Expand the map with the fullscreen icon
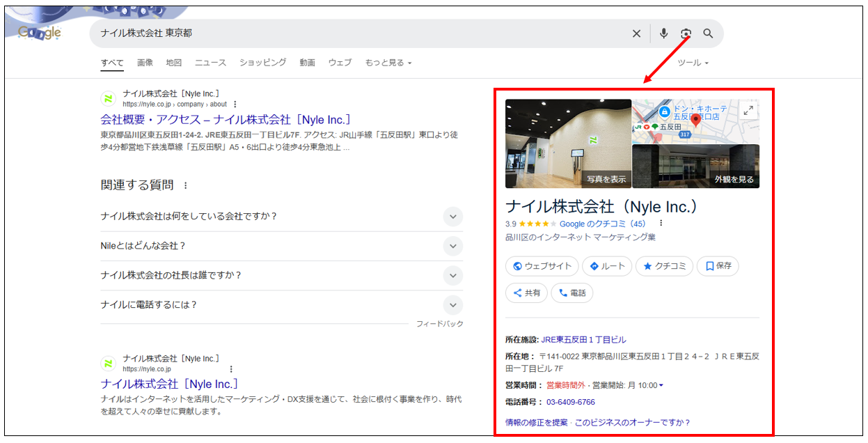This screenshot has height=443, width=868. pyautogui.click(x=748, y=110)
